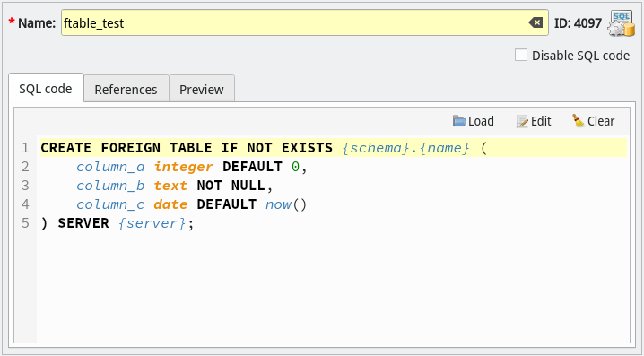Clear the Name field using the backspace icon
644x356 pixels.
click(x=535, y=23)
